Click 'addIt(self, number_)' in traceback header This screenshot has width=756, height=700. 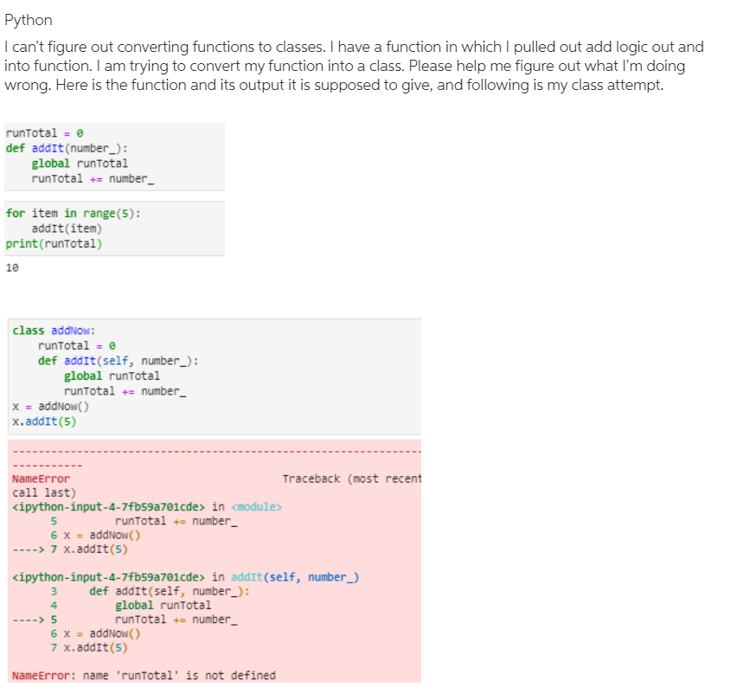click(295, 577)
